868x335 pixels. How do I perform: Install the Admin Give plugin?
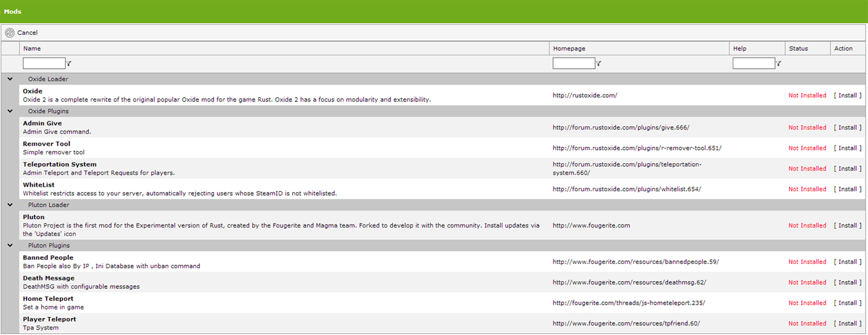(x=847, y=127)
